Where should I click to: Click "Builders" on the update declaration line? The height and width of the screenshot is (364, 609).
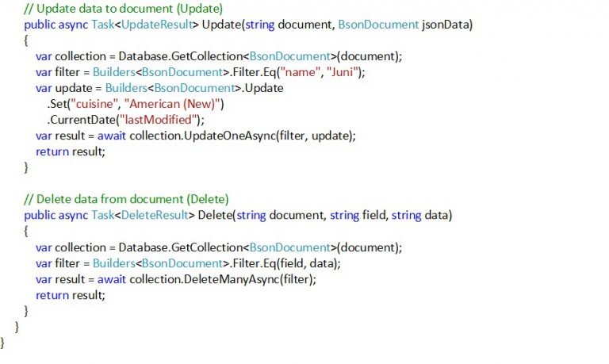(x=126, y=88)
